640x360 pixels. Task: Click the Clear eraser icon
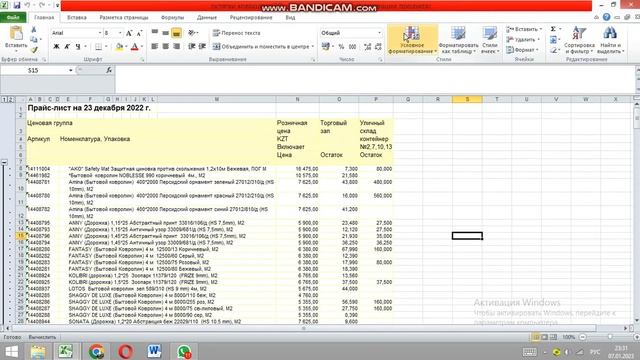point(553,50)
